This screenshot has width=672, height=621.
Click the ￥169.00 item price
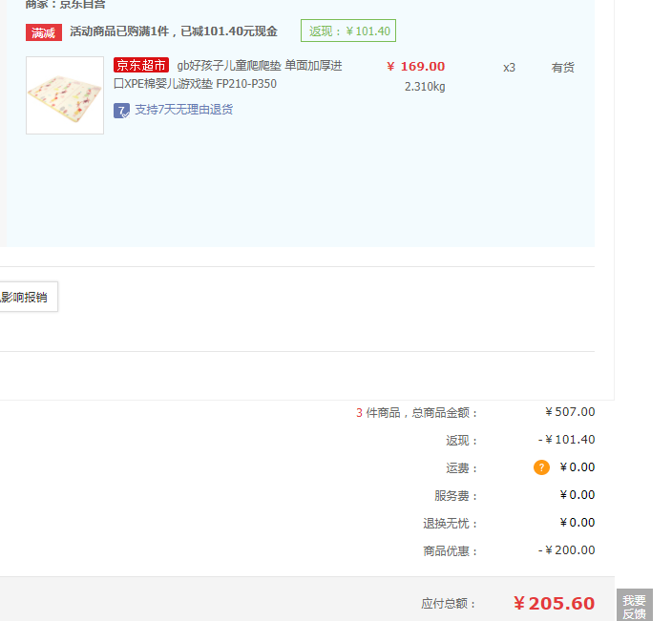click(x=415, y=67)
